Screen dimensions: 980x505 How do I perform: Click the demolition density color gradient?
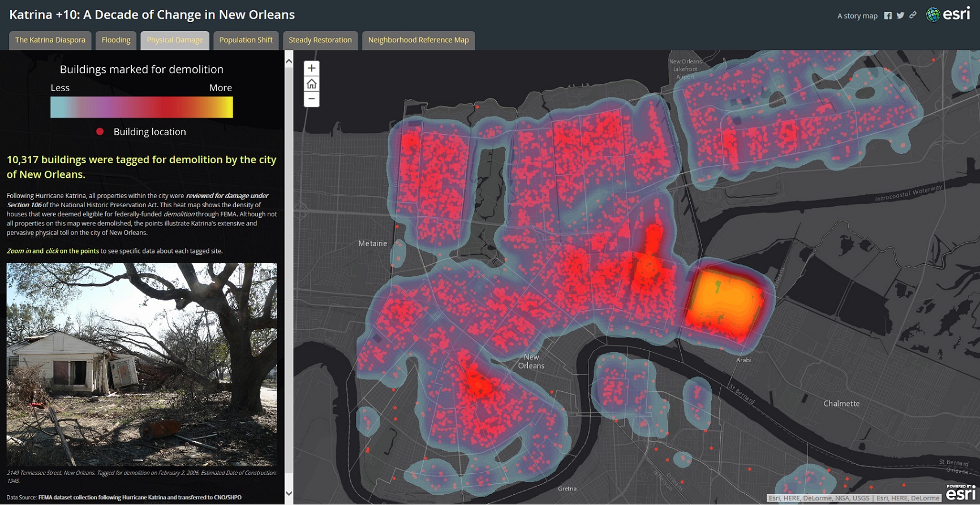click(x=141, y=108)
